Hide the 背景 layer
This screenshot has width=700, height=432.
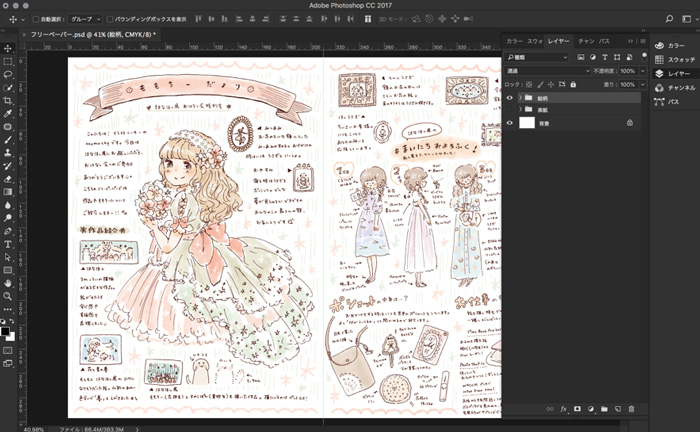click(510, 123)
